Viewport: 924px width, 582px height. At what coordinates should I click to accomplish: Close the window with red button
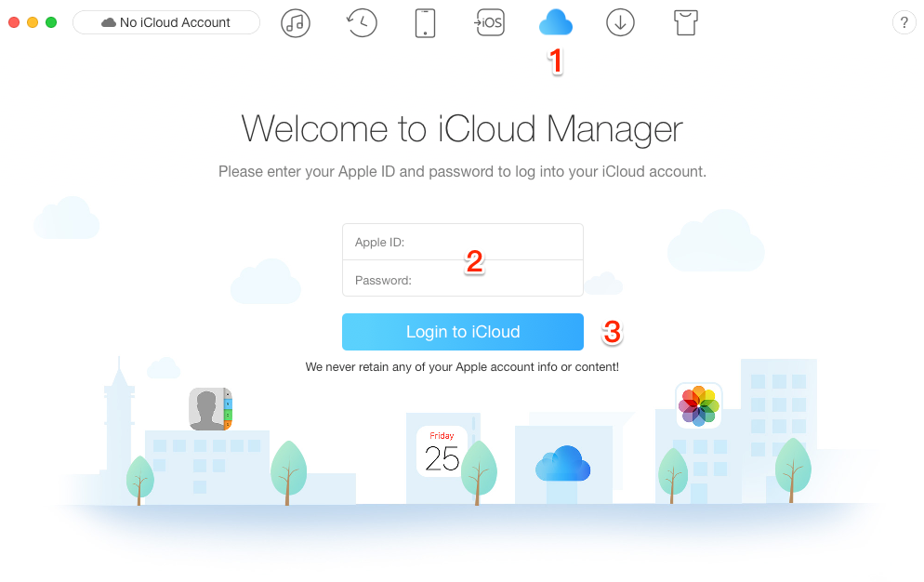click(14, 22)
